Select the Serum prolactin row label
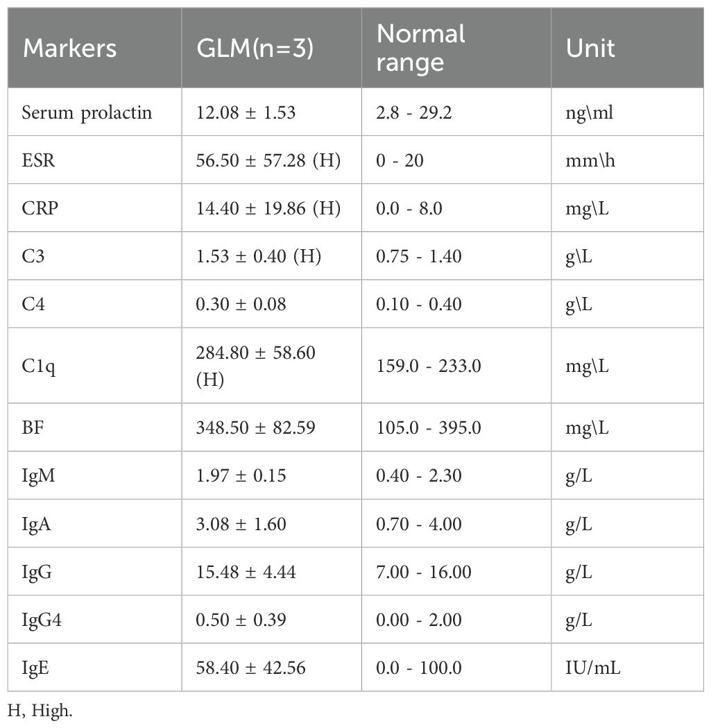Screen dimensions: 711x728 [87, 112]
